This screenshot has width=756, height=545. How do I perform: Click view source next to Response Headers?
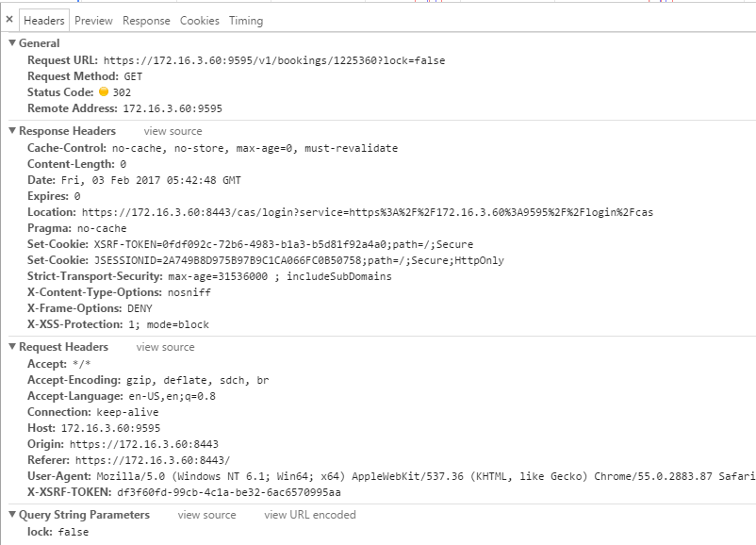pos(173,131)
